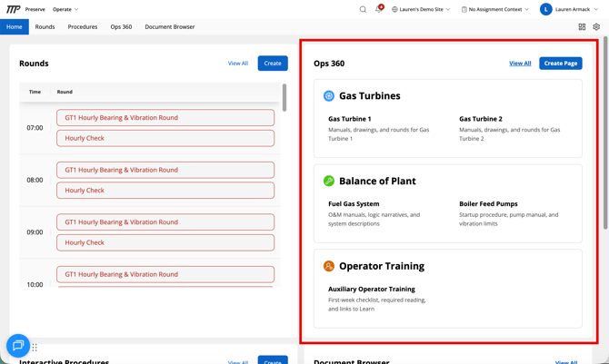609x364 pixels.
Task: Click the blue L user avatar
Action: (545, 9)
